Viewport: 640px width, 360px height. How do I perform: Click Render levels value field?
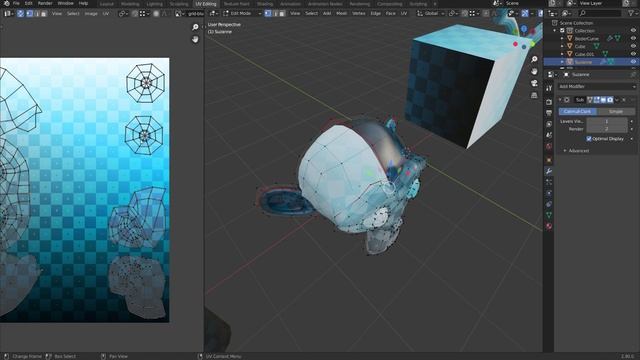pyautogui.click(x=607, y=129)
